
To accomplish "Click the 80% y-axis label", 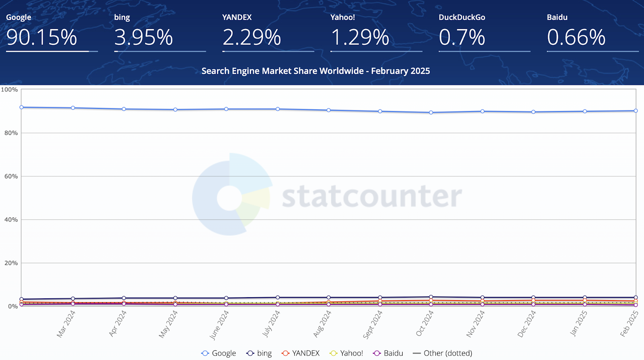I will click(11, 133).
